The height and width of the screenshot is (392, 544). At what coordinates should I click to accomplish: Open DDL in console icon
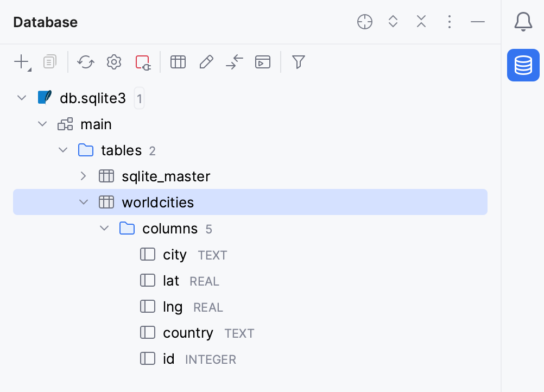tap(263, 62)
